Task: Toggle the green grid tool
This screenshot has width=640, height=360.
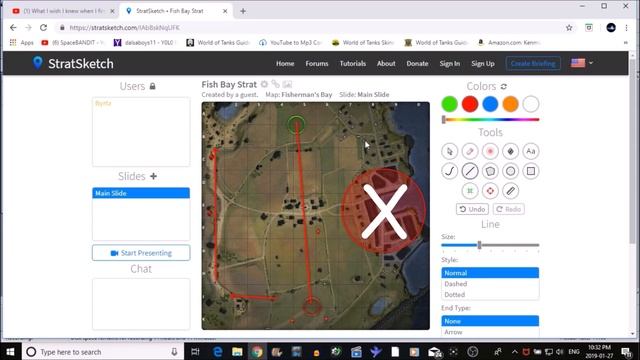Action: (x=470, y=191)
